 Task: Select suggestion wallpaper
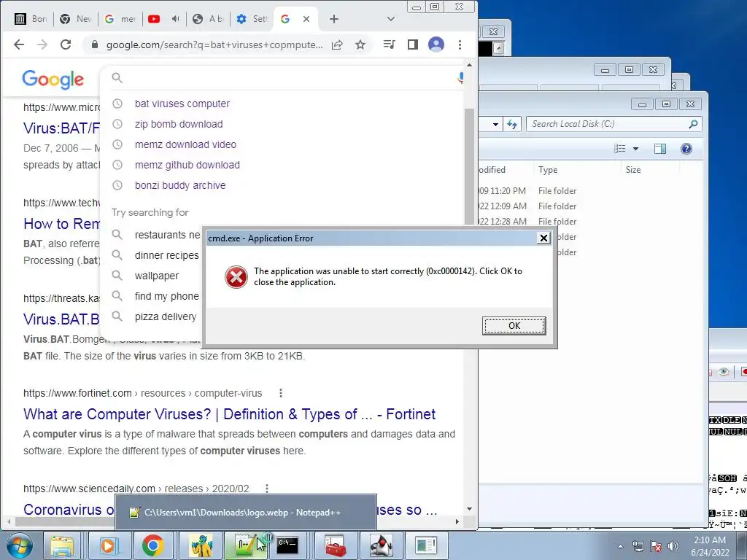click(157, 276)
